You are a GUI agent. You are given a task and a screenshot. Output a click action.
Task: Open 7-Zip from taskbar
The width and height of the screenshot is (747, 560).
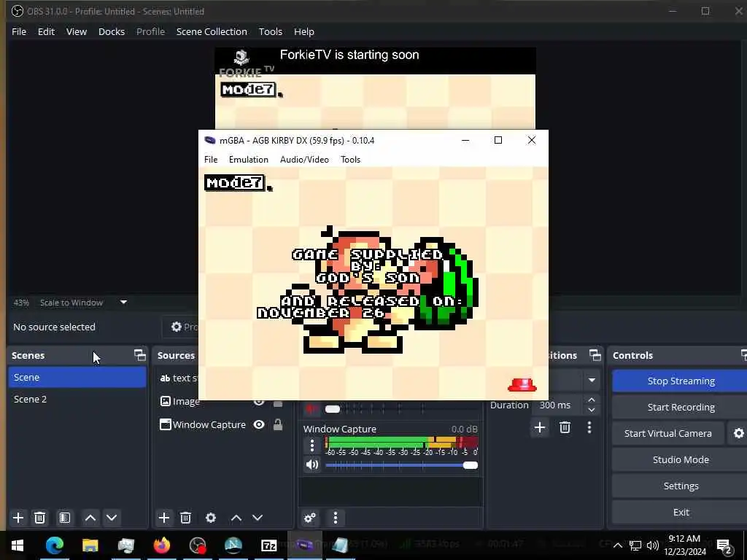268,545
